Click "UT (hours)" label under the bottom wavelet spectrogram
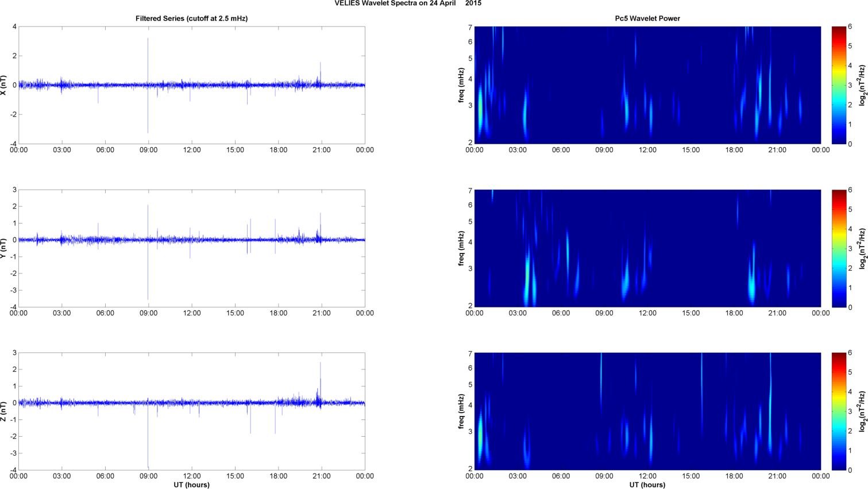Image resolution: width=868 pixels, height=489 pixels. [647, 485]
